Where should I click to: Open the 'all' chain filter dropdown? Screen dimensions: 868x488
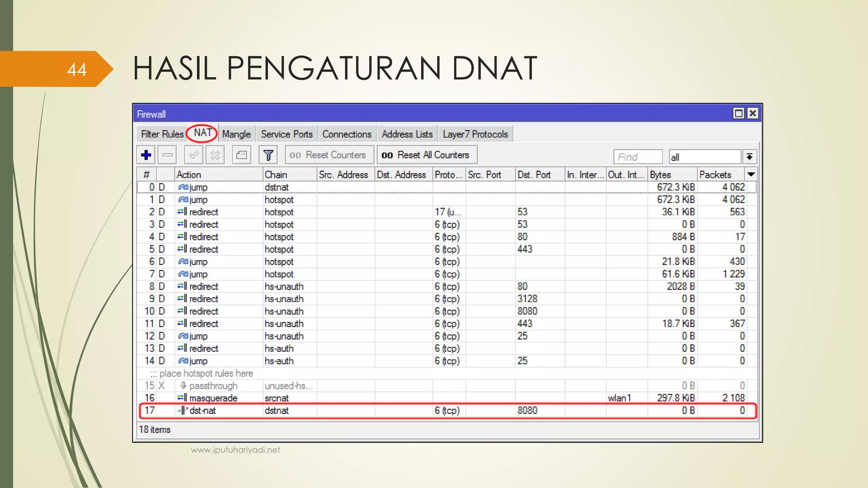(749, 157)
